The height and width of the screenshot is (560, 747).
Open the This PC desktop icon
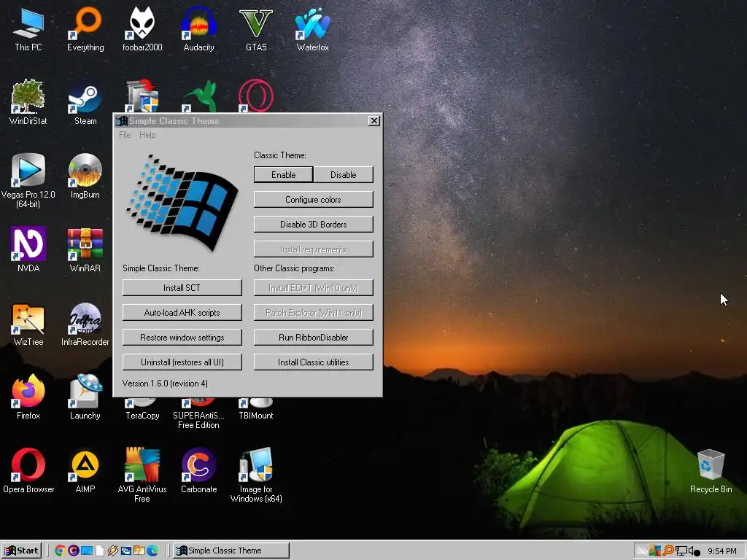(x=28, y=29)
